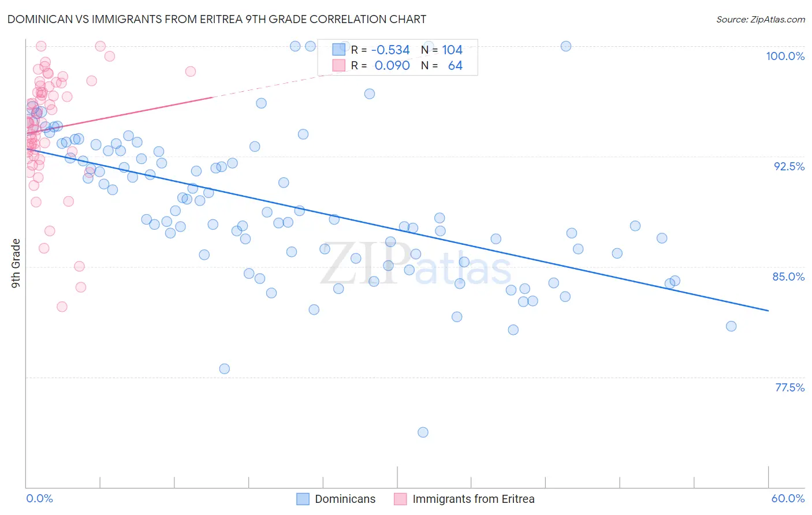Click the 100.0% y-axis label

[x=785, y=56]
